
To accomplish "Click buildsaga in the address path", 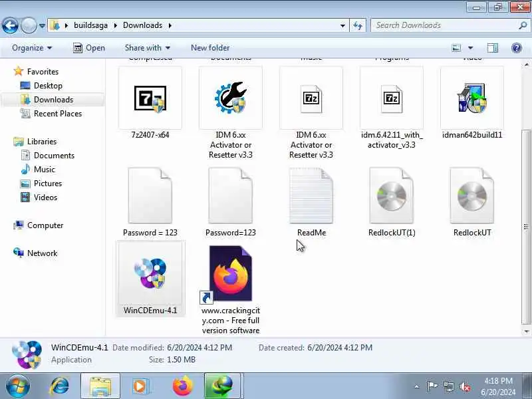I will [x=90, y=25].
